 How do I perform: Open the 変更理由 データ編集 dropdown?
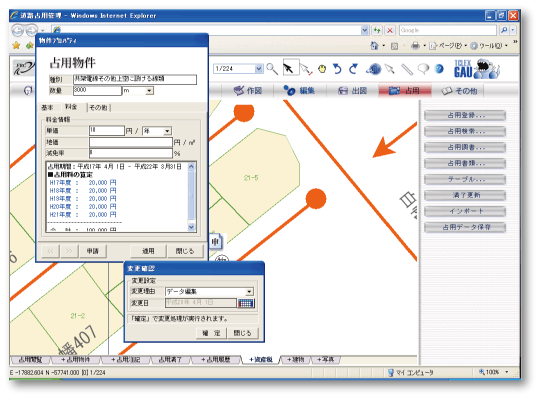[249, 292]
